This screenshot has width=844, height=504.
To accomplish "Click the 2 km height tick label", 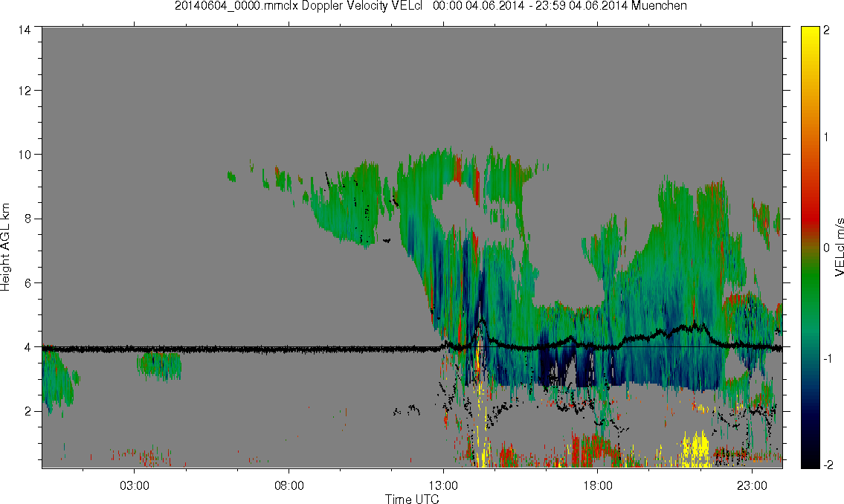I will (28, 412).
